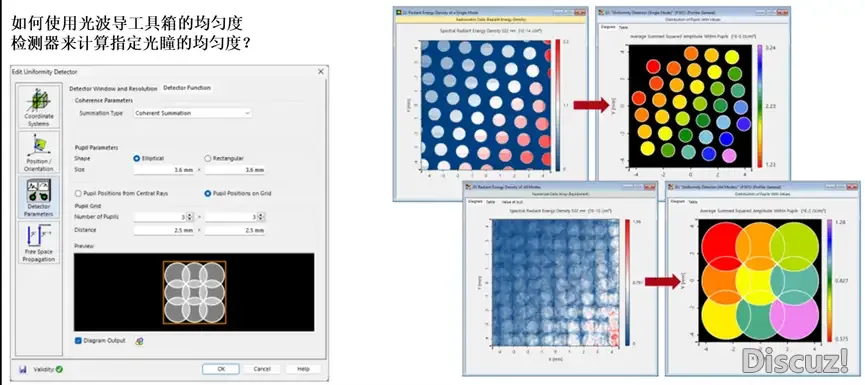Open Diagram tab in Uniformity Detector (Single Mode)
Screen dimensions: 865x385
[607, 27]
